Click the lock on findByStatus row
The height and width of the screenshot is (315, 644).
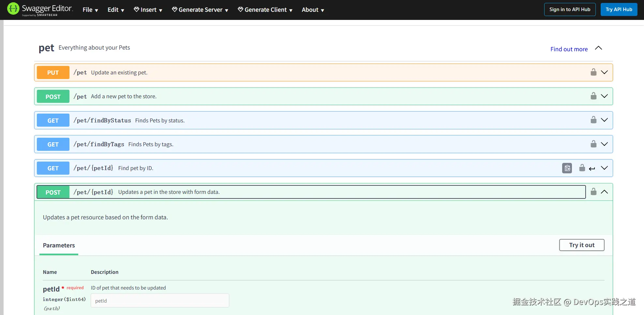tap(593, 120)
